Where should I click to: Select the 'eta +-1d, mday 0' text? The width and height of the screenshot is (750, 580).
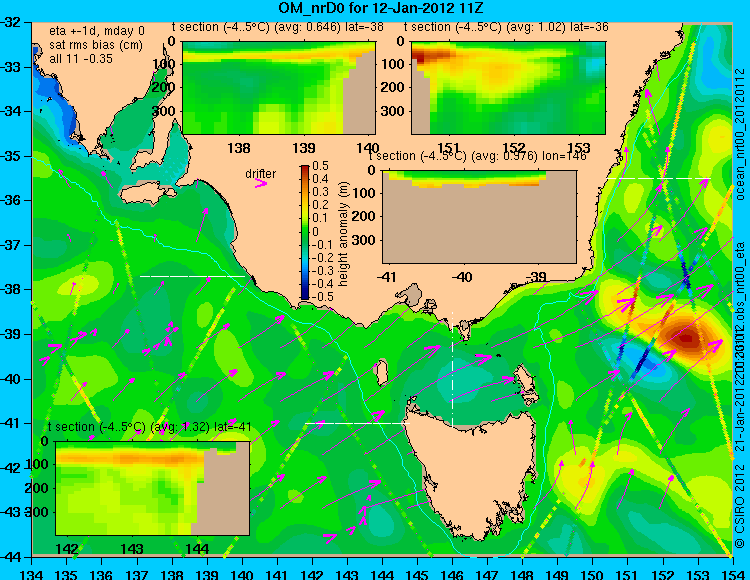pyautogui.click(x=96, y=31)
